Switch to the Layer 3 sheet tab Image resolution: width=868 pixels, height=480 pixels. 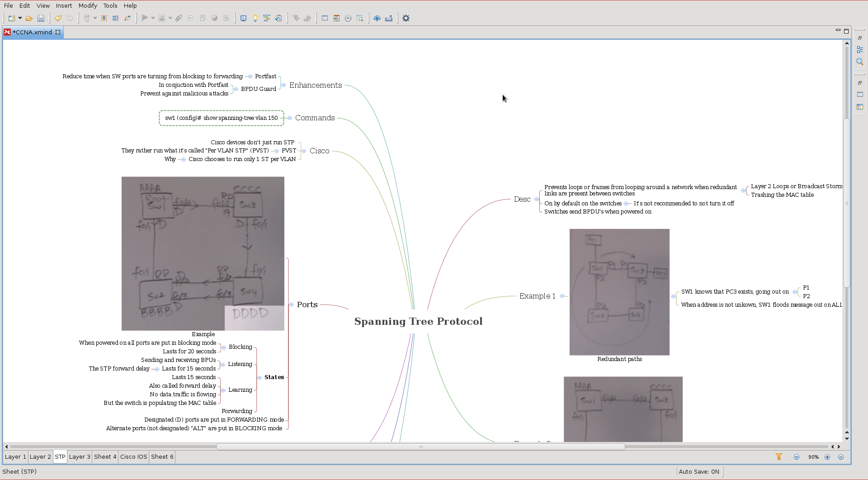pos(80,457)
